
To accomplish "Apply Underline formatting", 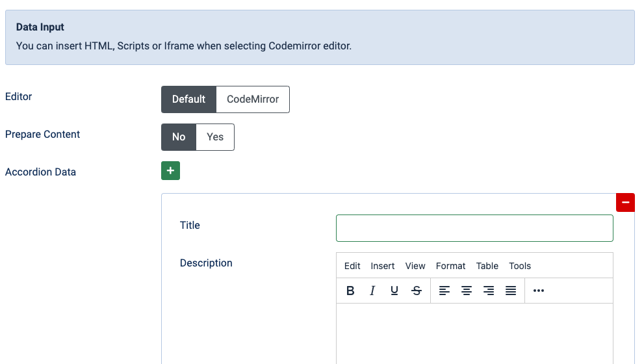I will pyautogui.click(x=394, y=291).
